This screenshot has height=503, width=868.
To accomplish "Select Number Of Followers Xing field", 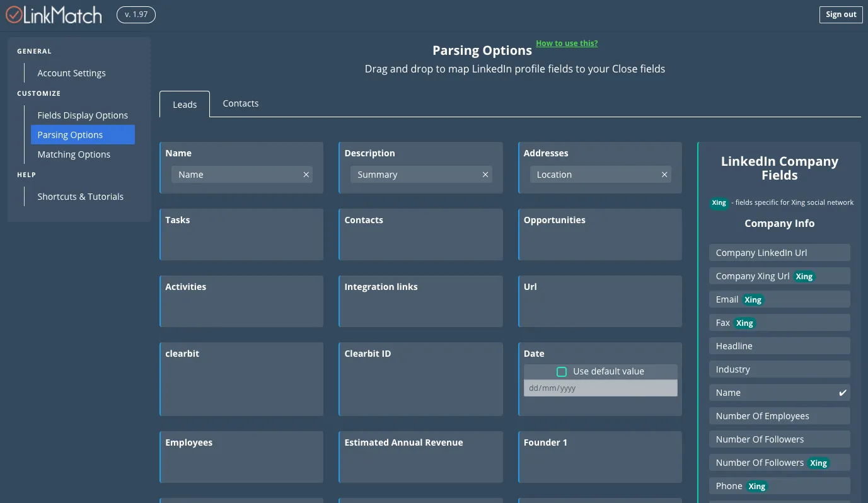I will (780, 463).
